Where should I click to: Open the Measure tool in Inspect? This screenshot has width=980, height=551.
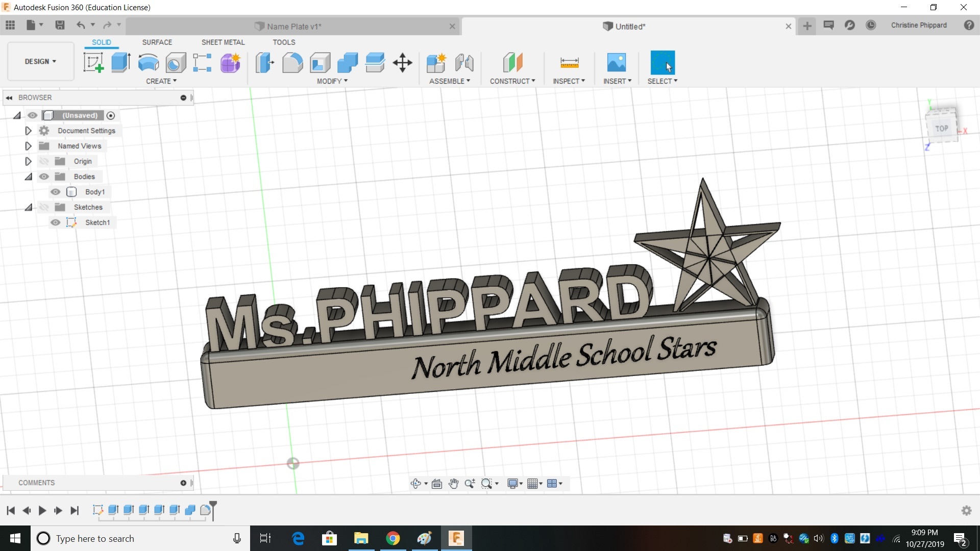tap(569, 63)
